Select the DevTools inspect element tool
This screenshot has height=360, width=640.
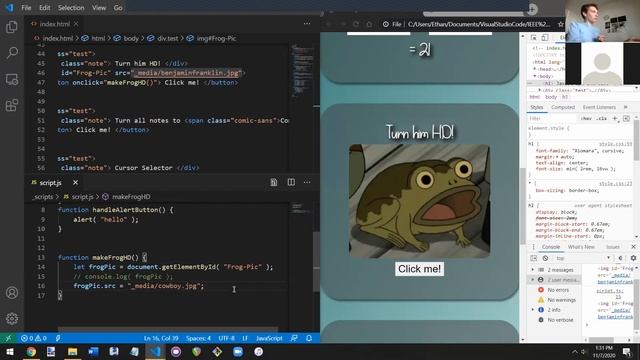tap(533, 38)
